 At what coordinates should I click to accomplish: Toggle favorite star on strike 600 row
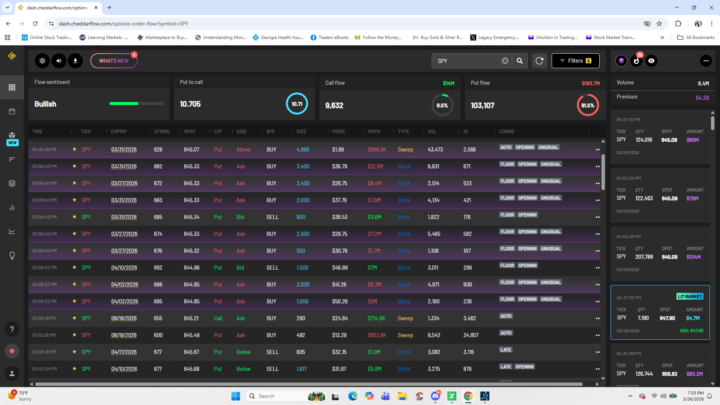tap(74, 335)
